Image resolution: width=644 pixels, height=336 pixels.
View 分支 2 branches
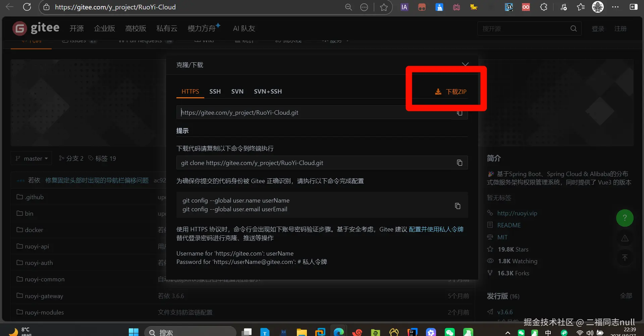(71, 158)
